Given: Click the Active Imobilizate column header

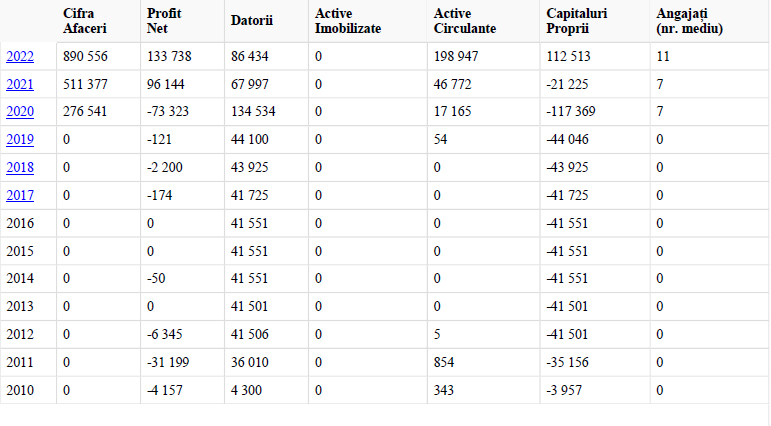Looking at the screenshot, I should (368, 21).
